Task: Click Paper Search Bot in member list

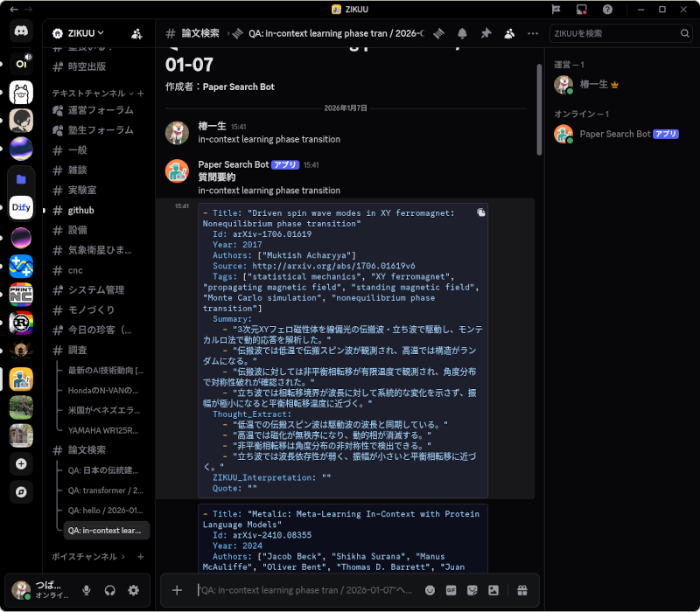Action: 614,134
